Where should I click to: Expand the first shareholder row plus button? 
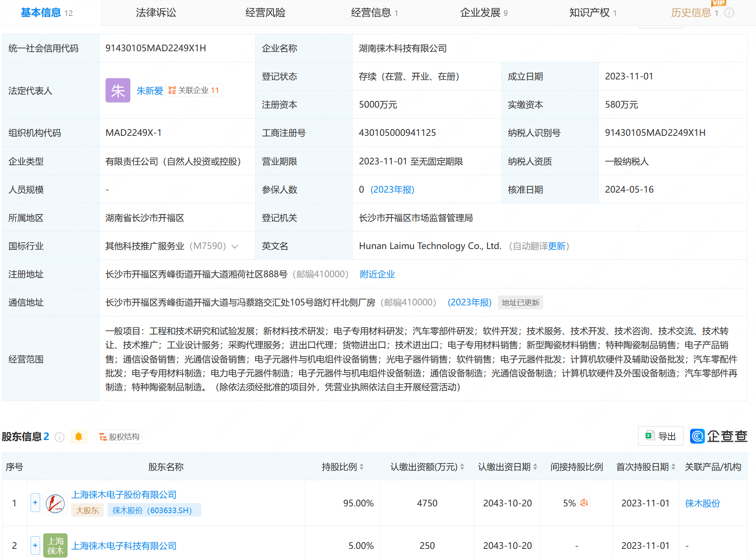[35, 503]
